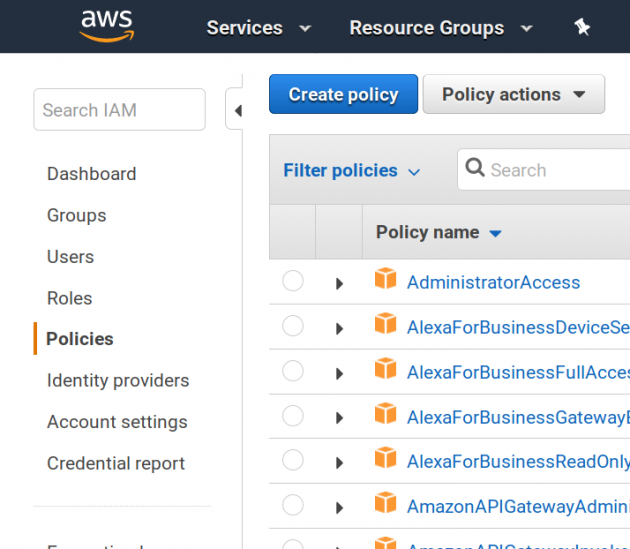Open the AmazonAPIGatewayAdmini policy link

point(518,507)
